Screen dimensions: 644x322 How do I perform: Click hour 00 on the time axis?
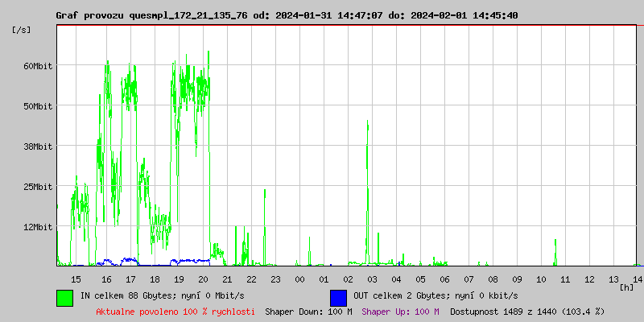click(x=299, y=279)
